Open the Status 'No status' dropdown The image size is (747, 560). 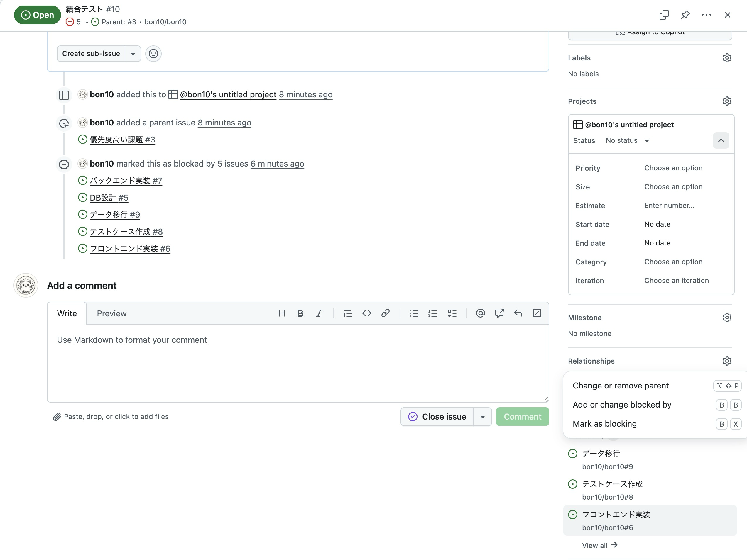pyautogui.click(x=627, y=140)
